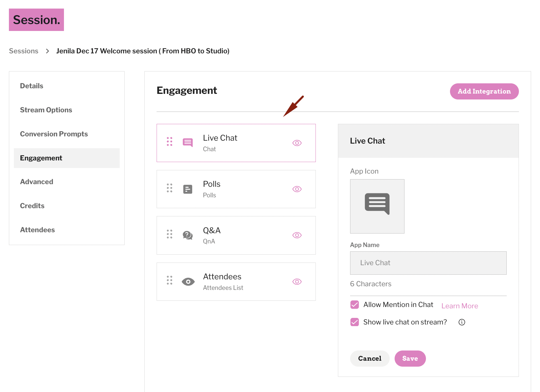Viewport: 540px width, 392px height.
Task: Open the Credits section
Action: point(32,206)
